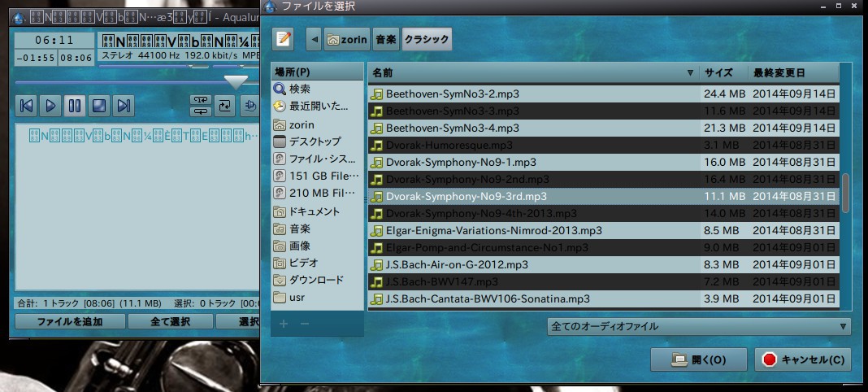Open 最近開いた... in places sidebar

point(317,107)
